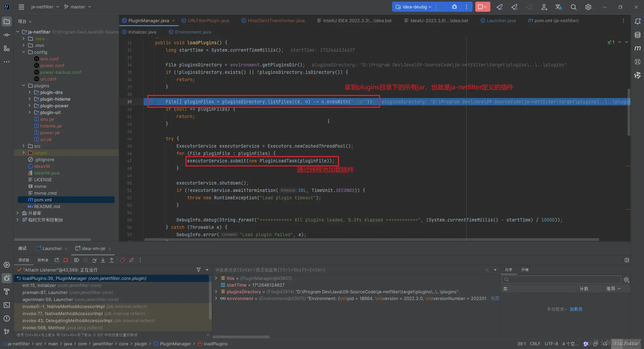Expand 外部库 node in project tree
The height and width of the screenshot is (349, 644).
click(x=17, y=213)
